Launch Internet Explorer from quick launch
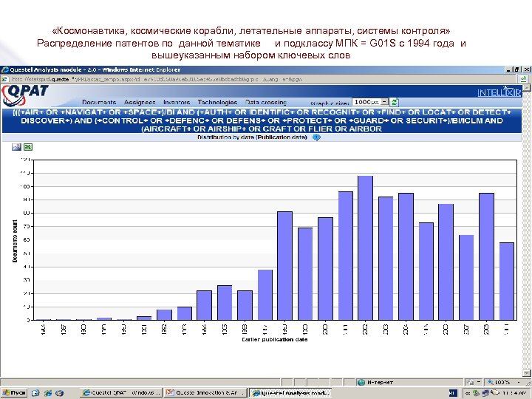 point(48,393)
